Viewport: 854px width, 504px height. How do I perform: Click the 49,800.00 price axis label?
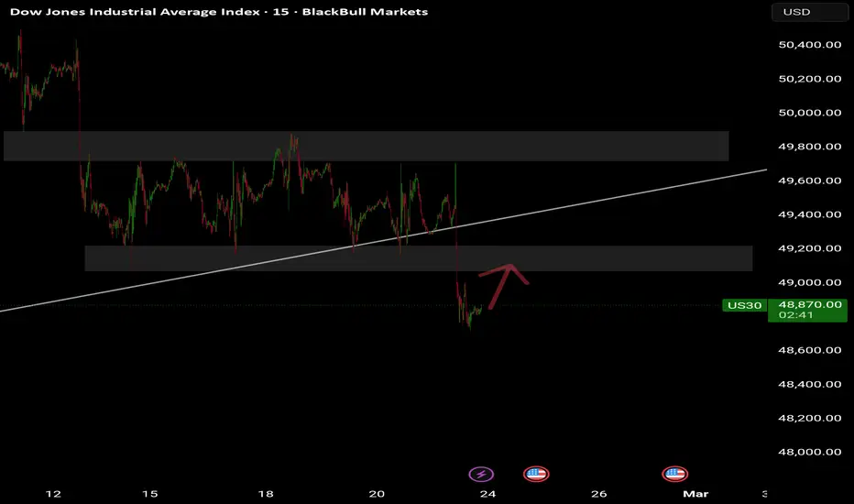pyautogui.click(x=810, y=147)
